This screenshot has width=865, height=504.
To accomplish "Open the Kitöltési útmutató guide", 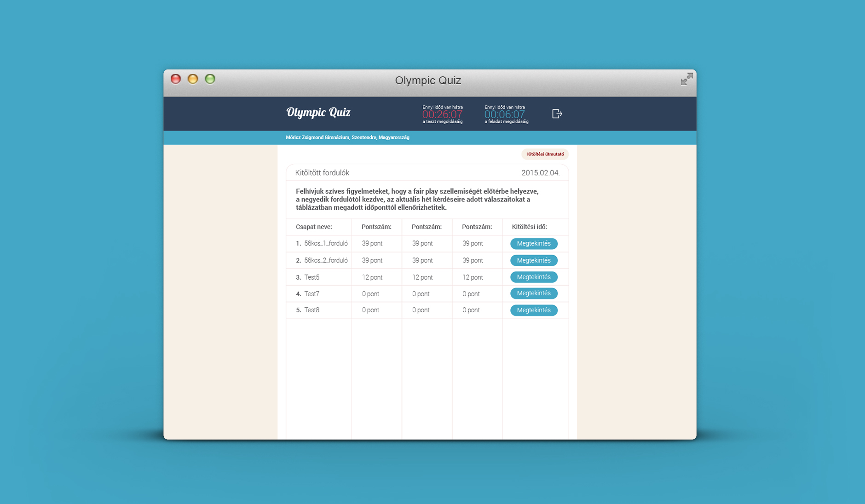I will (545, 155).
